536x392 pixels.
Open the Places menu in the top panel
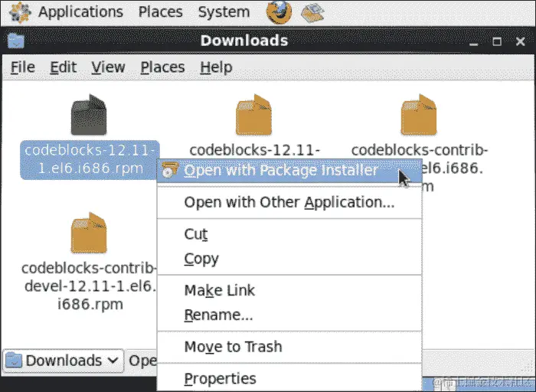tap(160, 12)
